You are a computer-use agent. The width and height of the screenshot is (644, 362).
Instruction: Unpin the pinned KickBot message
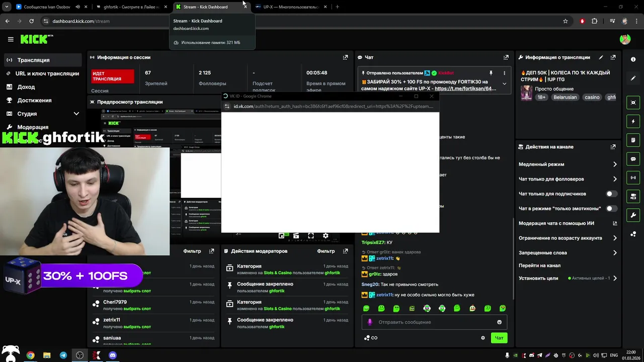[x=491, y=73]
